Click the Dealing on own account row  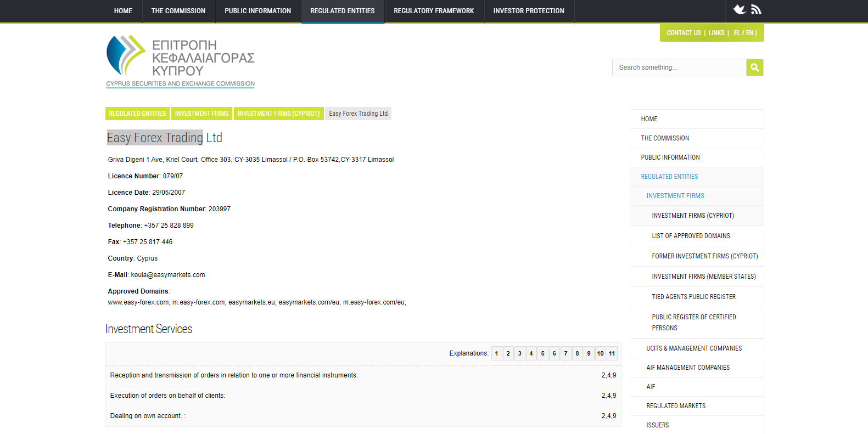coord(363,416)
